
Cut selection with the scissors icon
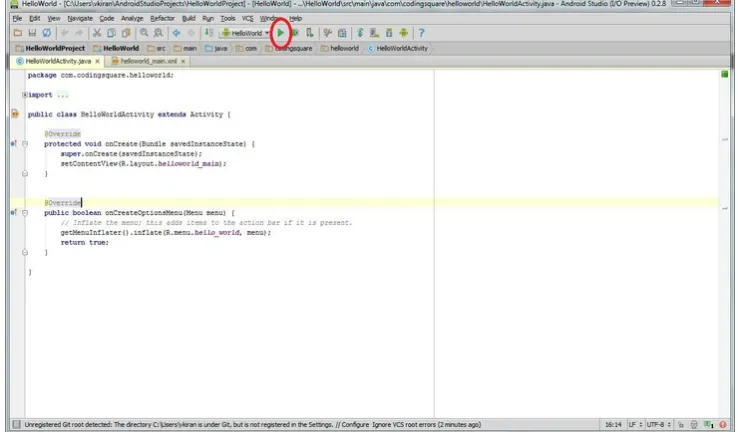[x=97, y=33]
